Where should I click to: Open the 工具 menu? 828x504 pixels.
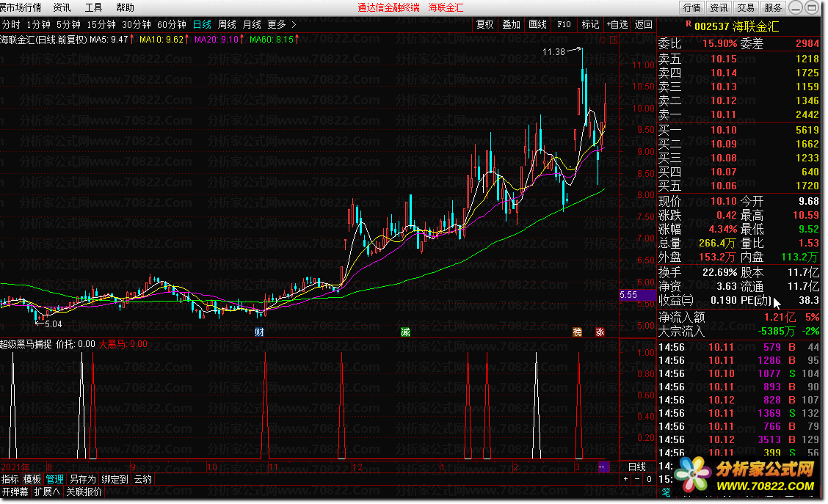[x=93, y=7]
